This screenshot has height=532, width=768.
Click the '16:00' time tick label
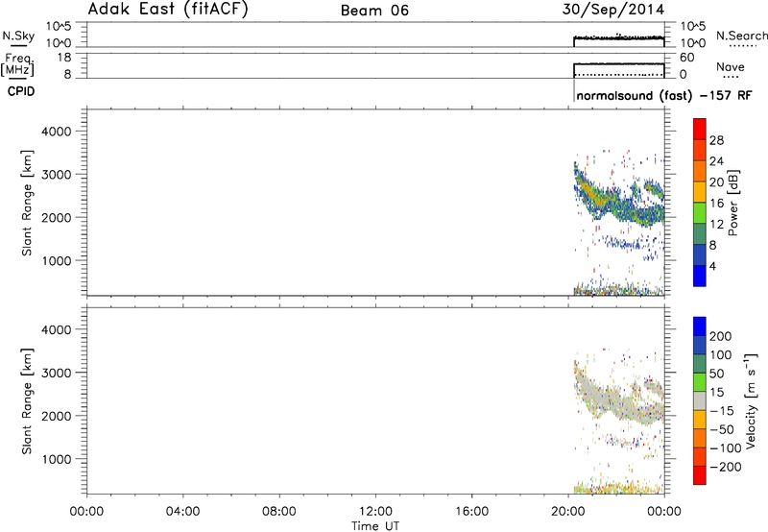click(471, 512)
